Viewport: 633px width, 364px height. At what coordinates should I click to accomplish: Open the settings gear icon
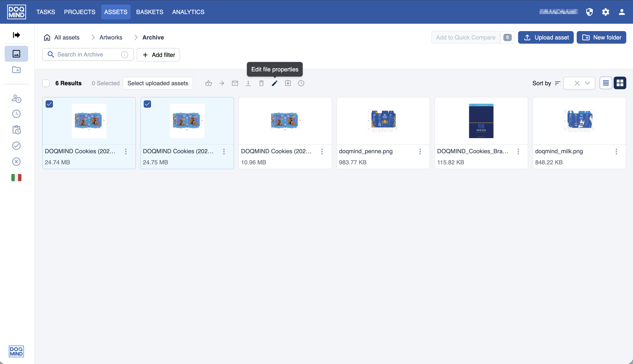[x=605, y=12]
